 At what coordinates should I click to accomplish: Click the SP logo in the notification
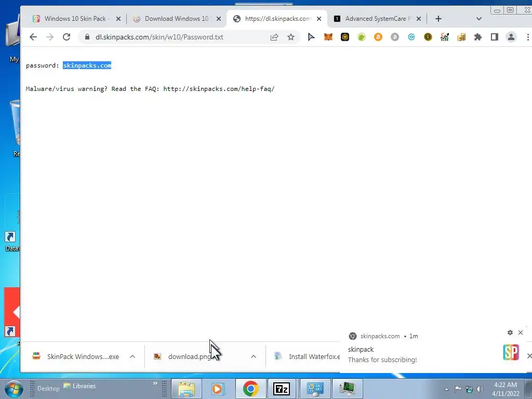(511, 352)
